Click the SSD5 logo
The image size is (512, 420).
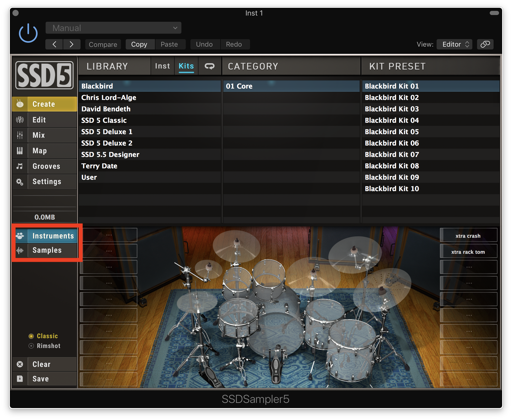pos(44,75)
